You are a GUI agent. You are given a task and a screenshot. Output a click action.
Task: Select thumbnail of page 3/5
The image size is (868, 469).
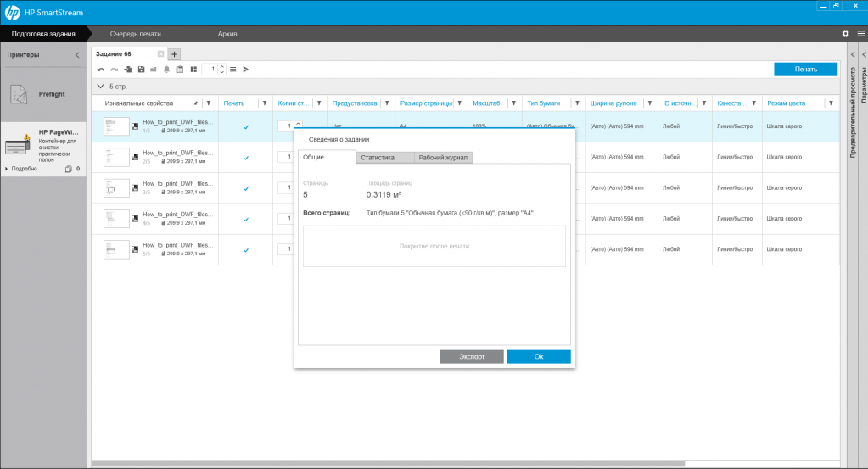[116, 188]
